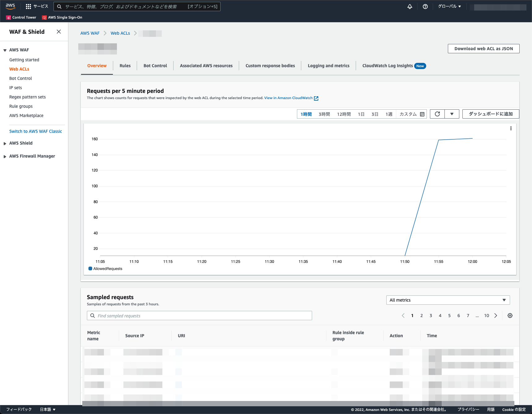This screenshot has height=414, width=532.
Task: Open the language selector in footer
Action: coord(48,409)
